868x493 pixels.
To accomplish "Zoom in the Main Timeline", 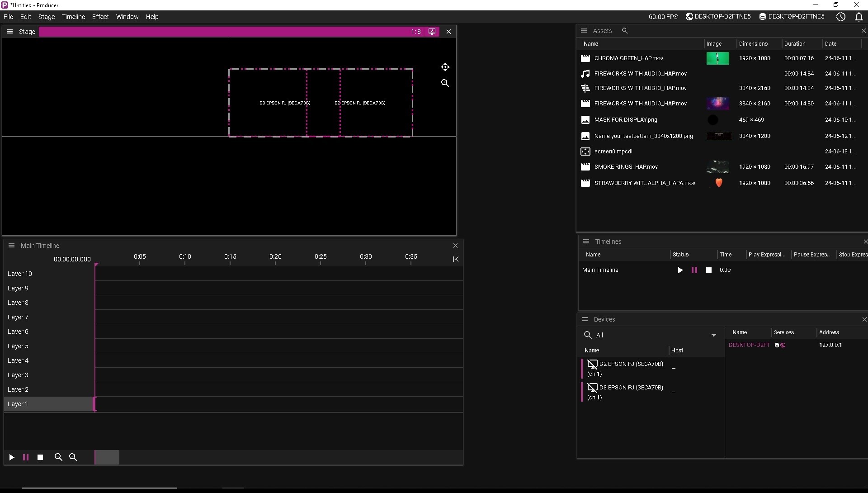I will (x=73, y=457).
